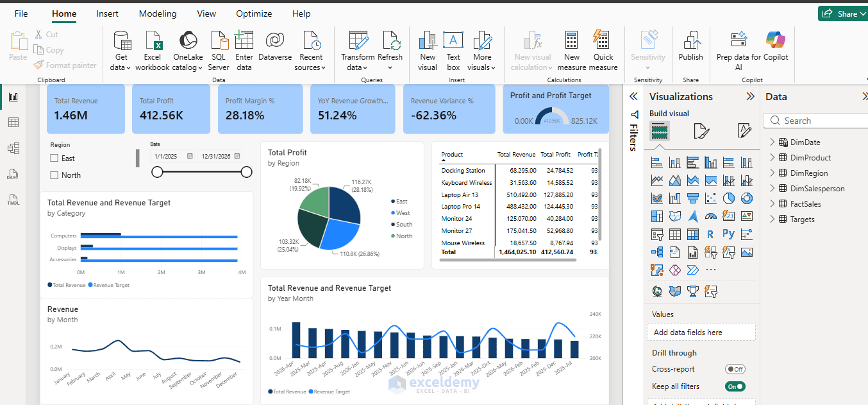
Task: Open Table view from left sidebar
Action: pyautogui.click(x=13, y=123)
